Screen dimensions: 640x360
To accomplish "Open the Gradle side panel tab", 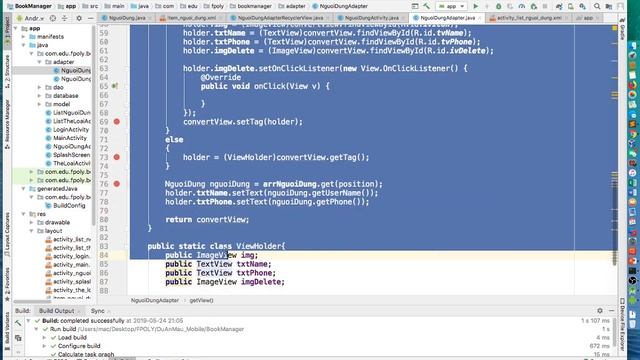I will pos(622,29).
